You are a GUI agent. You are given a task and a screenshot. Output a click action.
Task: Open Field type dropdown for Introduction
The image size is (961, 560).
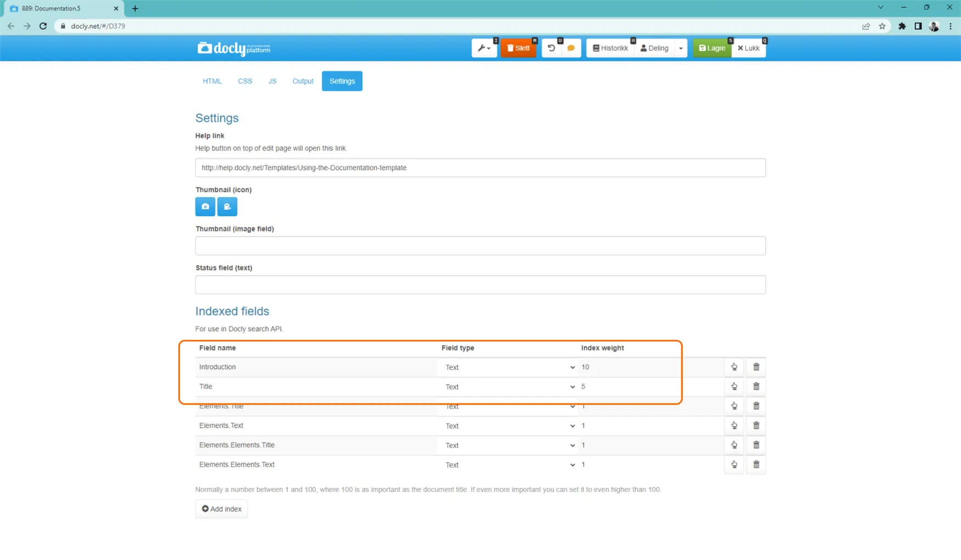[509, 367]
